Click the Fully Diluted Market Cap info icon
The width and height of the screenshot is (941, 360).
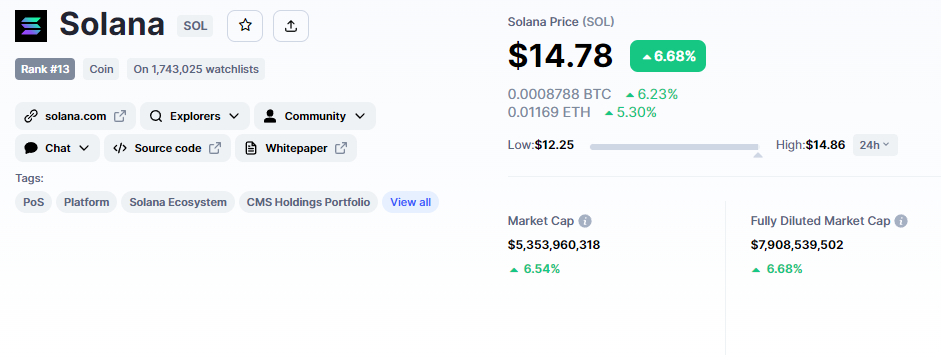901,221
